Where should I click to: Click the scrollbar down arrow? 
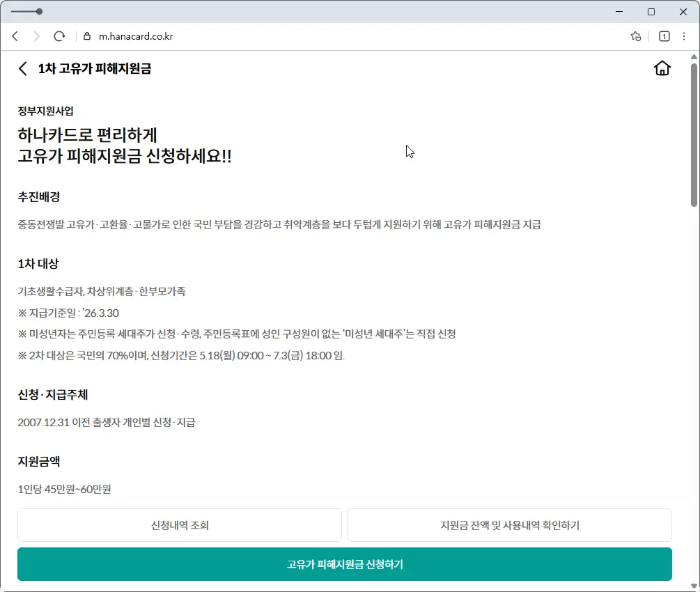tap(694, 586)
